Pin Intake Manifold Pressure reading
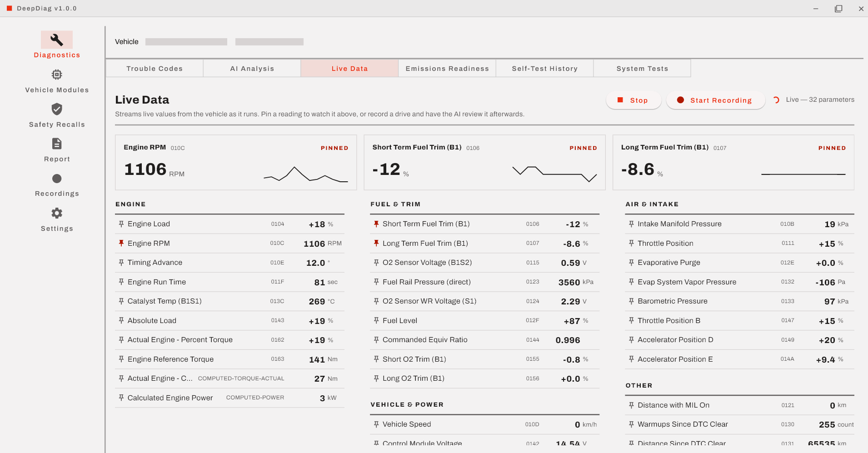Screen dimensions: 868x453 (x=631, y=224)
